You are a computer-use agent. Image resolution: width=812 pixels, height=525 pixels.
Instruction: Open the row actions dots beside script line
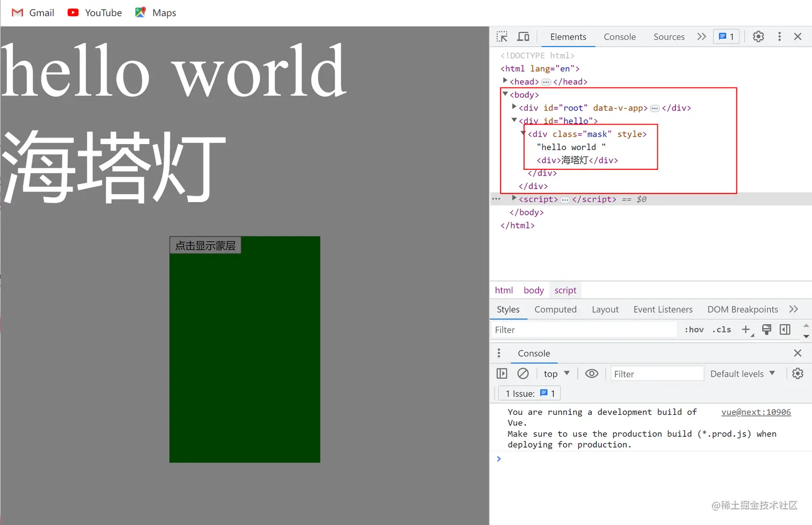pyautogui.click(x=496, y=199)
